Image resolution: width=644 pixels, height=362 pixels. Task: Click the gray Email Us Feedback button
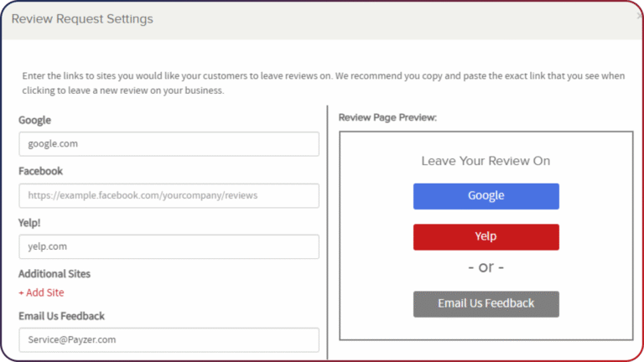(486, 304)
